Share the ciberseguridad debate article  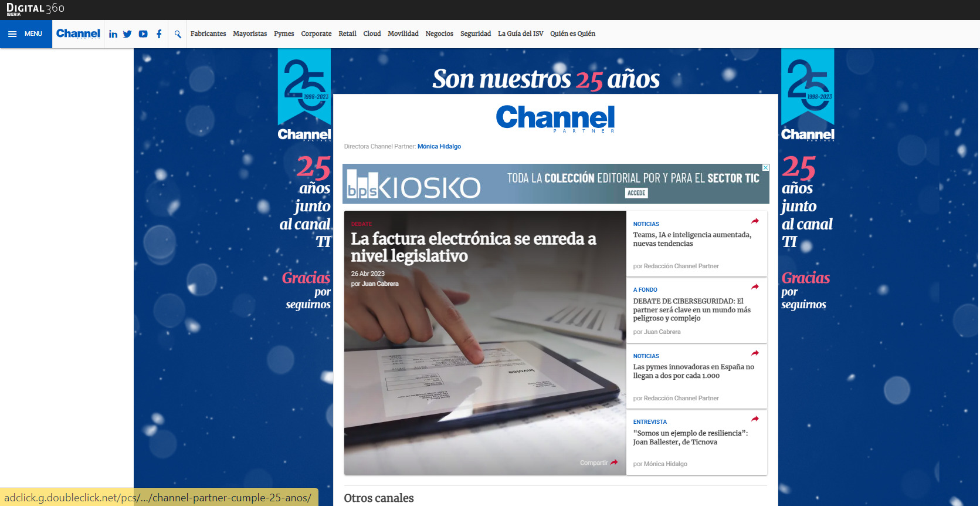pyautogui.click(x=755, y=287)
